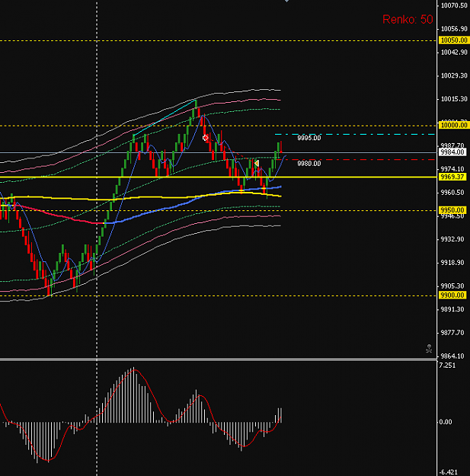
Task: Click the 9891.30 axis value
Action: (x=452, y=309)
